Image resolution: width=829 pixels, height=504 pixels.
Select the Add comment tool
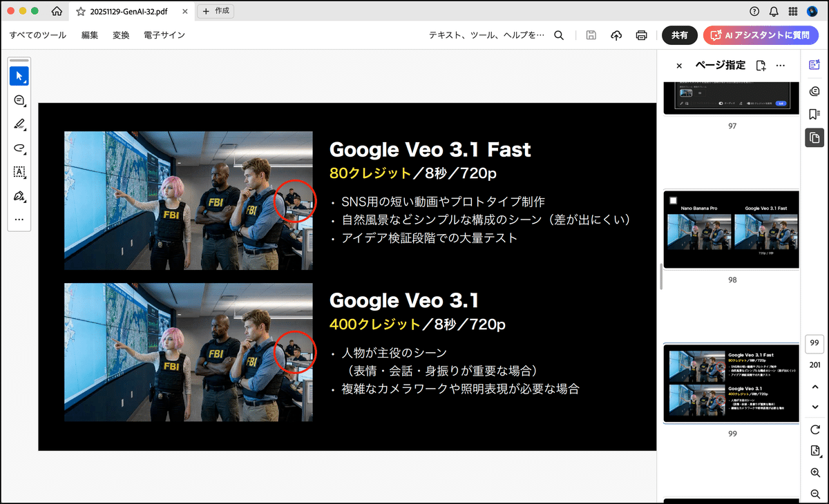coord(19,100)
